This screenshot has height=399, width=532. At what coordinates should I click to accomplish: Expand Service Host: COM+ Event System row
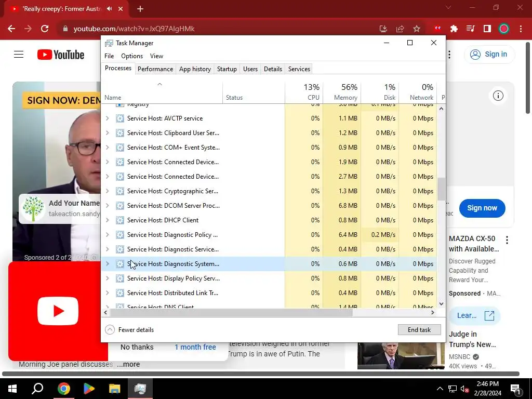[x=107, y=148]
